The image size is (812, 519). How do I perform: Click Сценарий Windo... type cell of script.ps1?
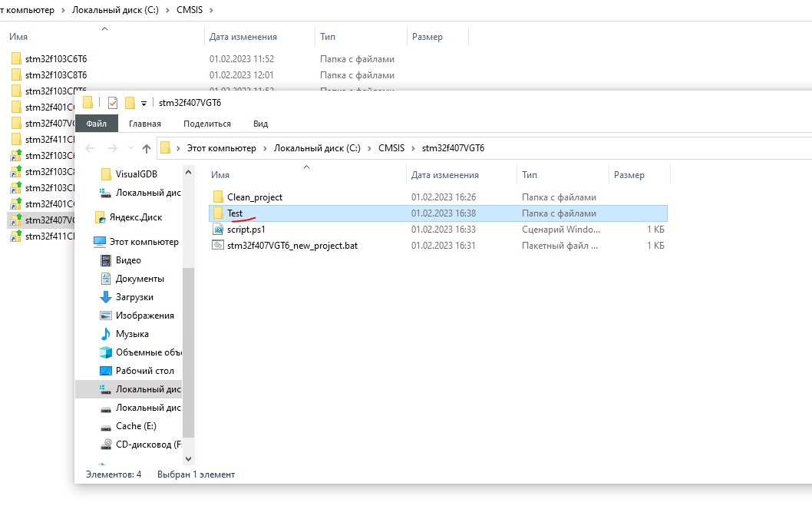pyautogui.click(x=561, y=229)
